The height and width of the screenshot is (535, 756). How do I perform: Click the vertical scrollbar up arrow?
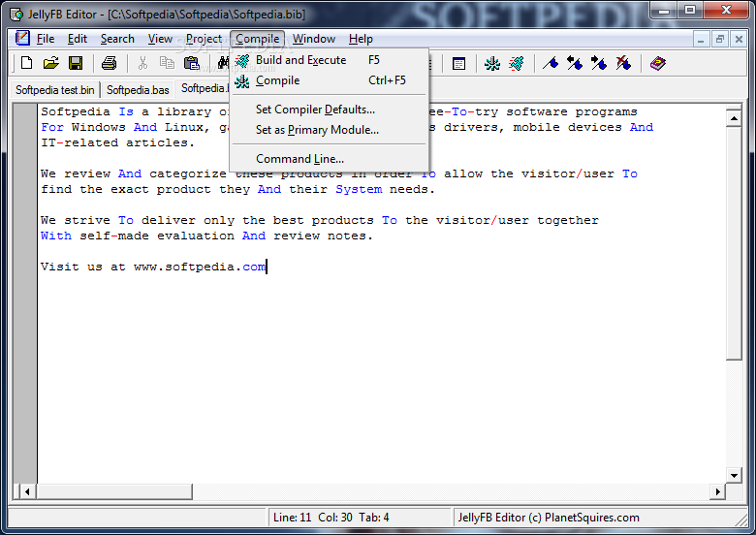(734, 118)
